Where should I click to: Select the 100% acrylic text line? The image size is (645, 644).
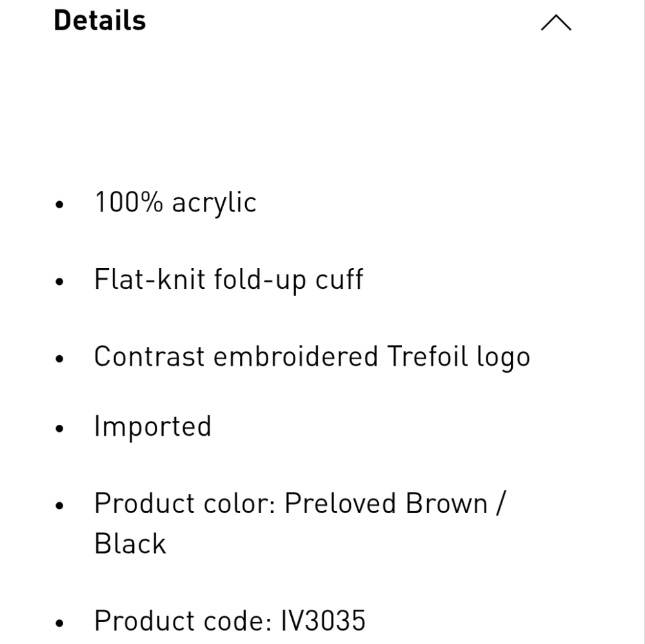175,202
